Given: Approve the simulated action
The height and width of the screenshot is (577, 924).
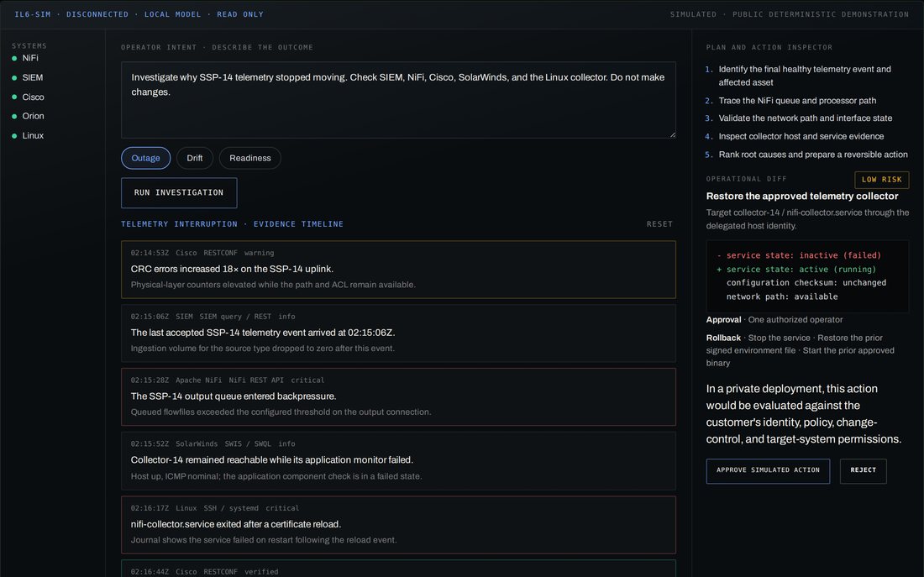Looking at the screenshot, I should [768, 471].
